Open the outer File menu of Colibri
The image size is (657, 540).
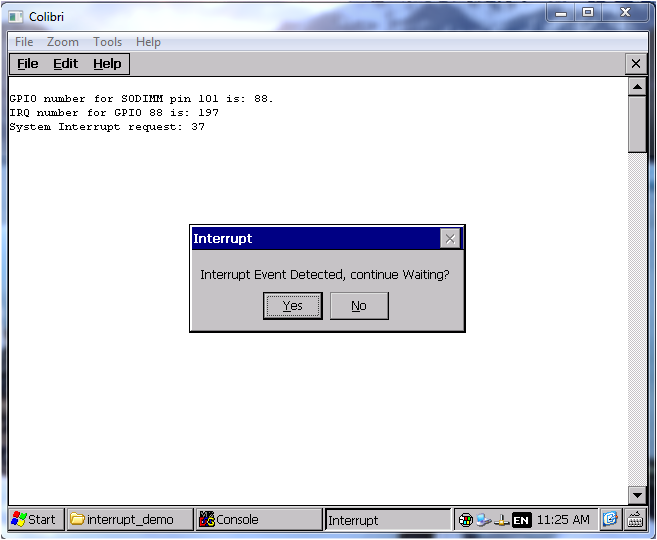(24, 42)
